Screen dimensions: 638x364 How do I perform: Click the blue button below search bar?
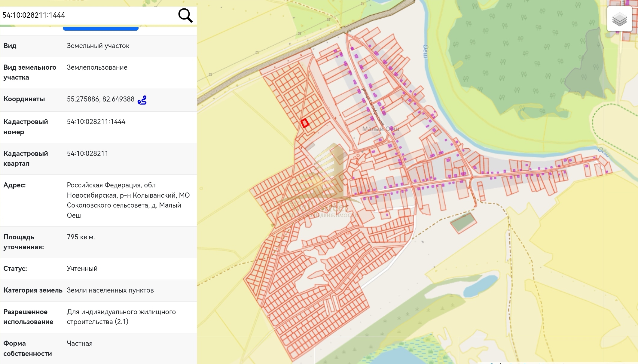(101, 29)
